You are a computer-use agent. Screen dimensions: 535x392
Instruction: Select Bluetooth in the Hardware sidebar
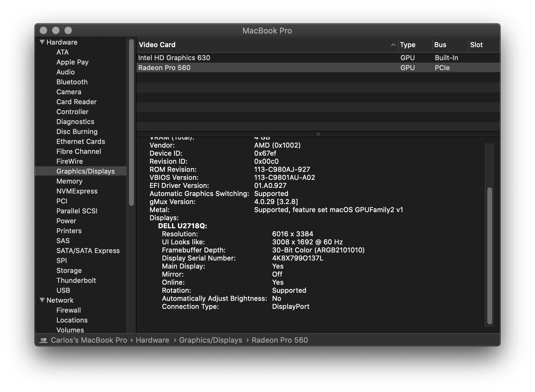[72, 82]
